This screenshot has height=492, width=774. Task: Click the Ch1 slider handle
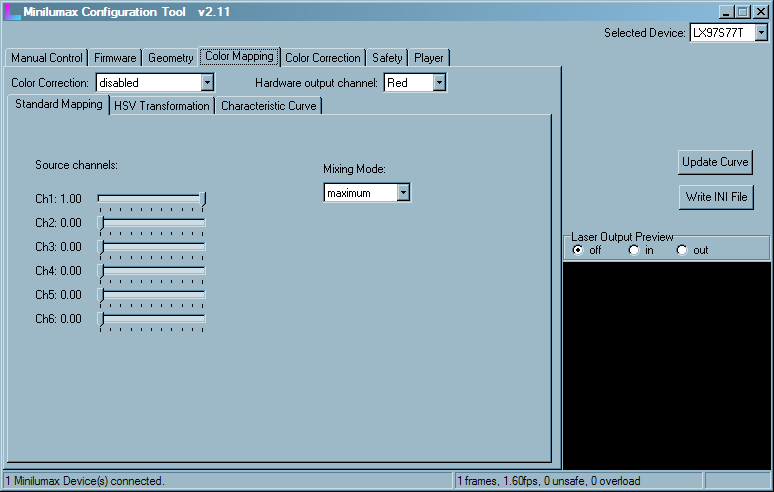203,199
